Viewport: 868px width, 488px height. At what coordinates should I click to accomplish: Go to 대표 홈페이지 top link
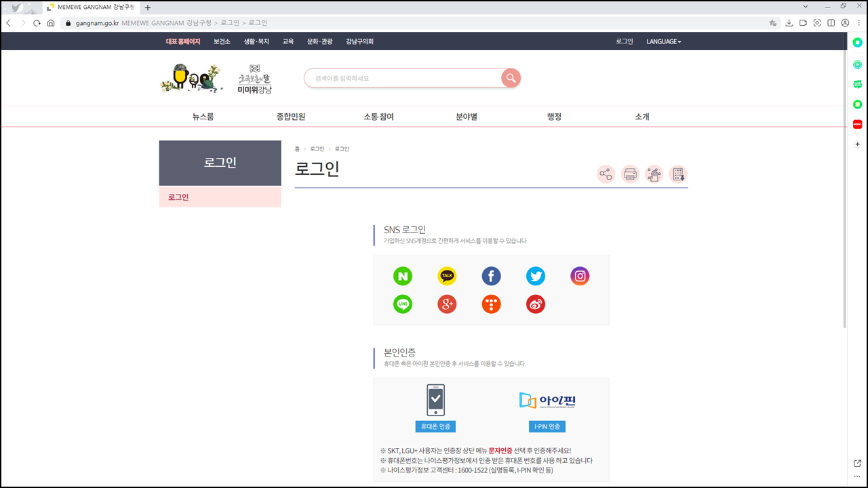tap(183, 41)
